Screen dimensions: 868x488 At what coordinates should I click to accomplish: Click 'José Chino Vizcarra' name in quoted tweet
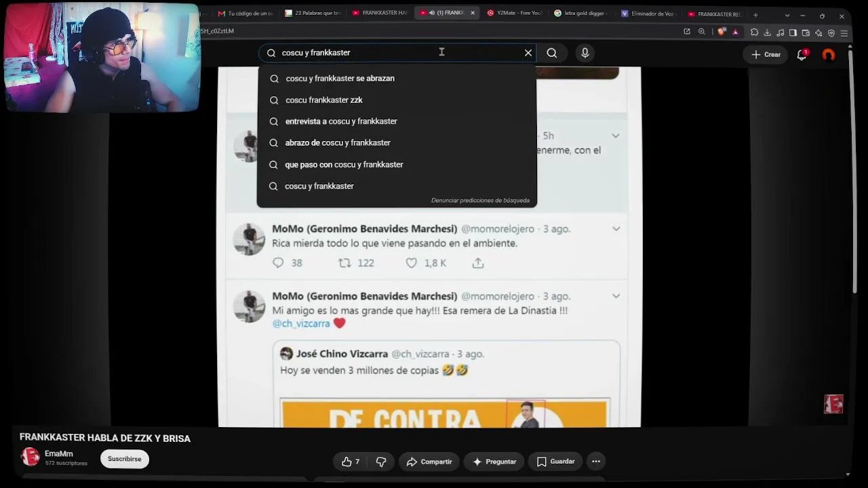pyautogui.click(x=342, y=354)
